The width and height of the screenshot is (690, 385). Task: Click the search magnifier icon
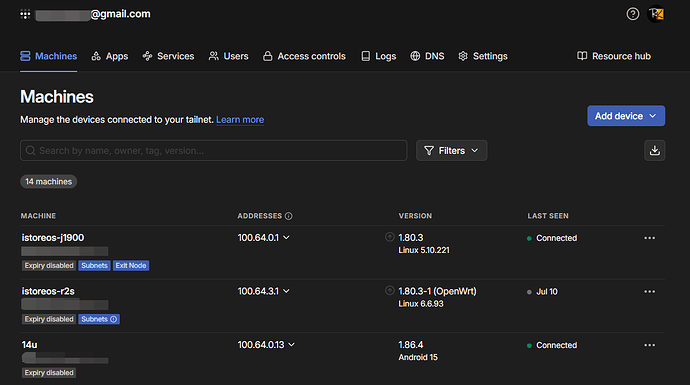click(30, 150)
